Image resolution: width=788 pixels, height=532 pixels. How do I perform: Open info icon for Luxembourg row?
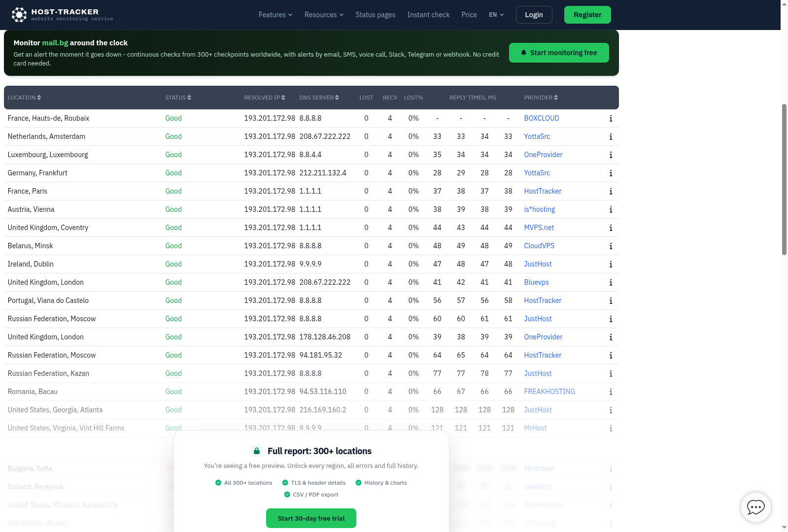click(x=611, y=155)
